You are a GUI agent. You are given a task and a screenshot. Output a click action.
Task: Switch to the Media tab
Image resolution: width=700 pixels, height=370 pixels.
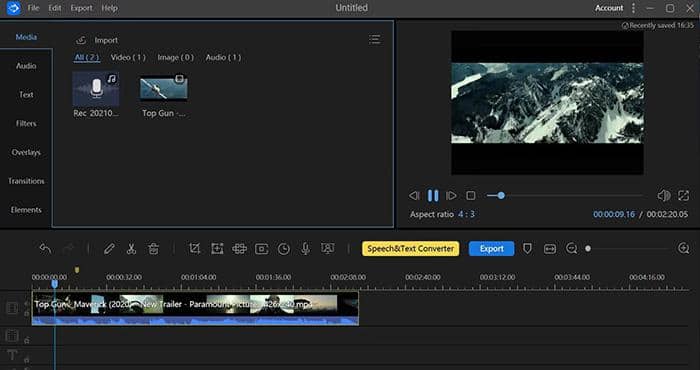click(x=26, y=37)
